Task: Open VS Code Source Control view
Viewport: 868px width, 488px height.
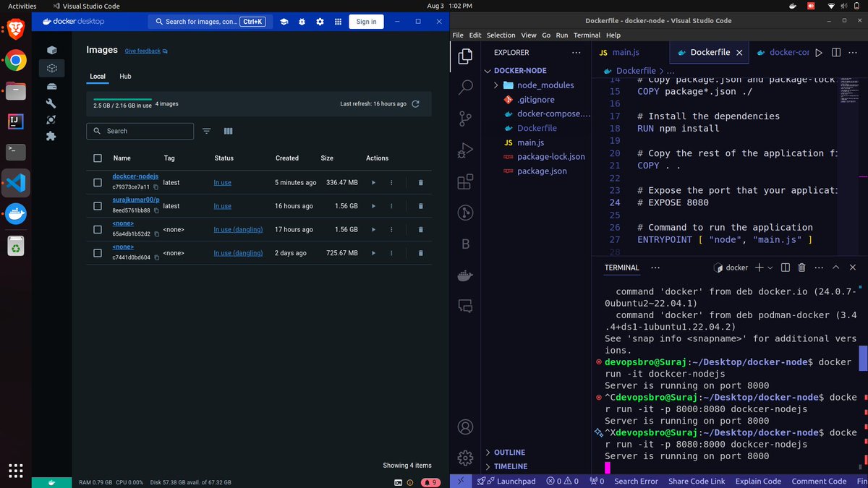Action: click(466, 119)
